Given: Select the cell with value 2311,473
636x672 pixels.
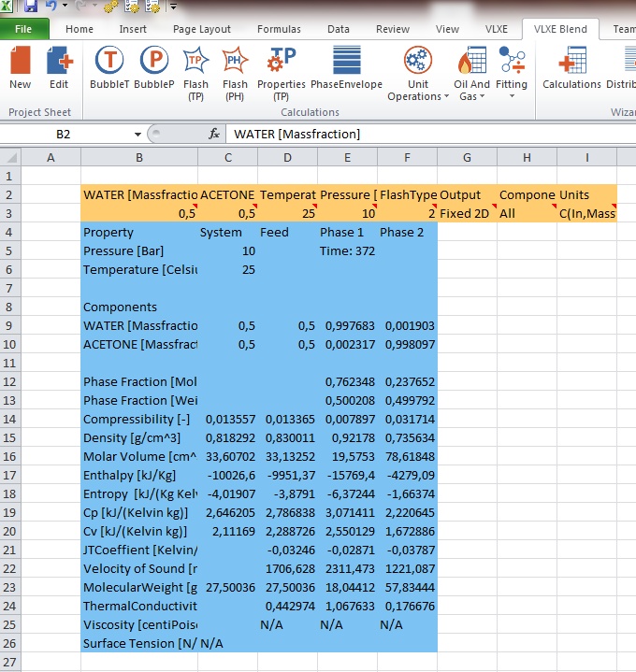Looking at the screenshot, I should coord(347,568).
